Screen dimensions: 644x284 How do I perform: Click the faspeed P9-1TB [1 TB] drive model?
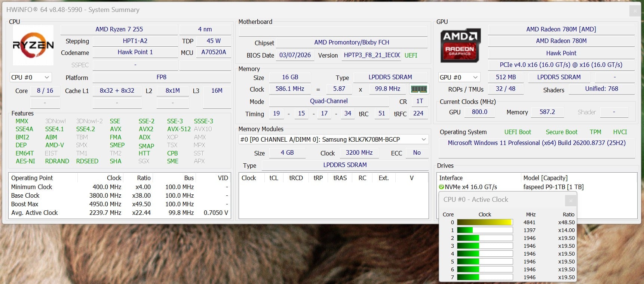(553, 187)
